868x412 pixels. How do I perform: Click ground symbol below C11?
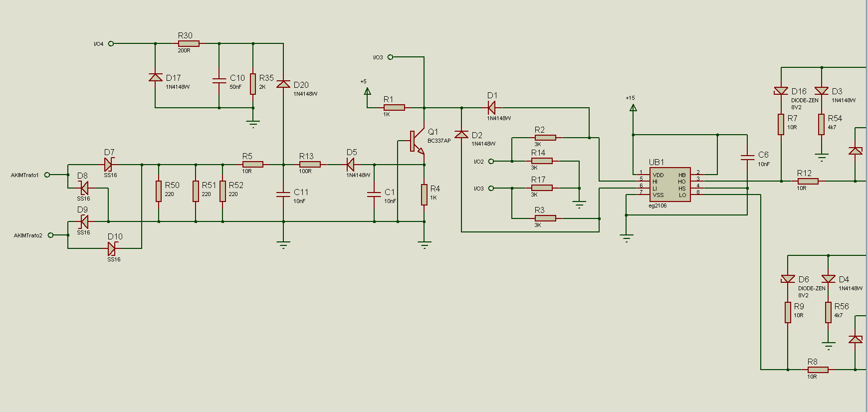click(283, 245)
